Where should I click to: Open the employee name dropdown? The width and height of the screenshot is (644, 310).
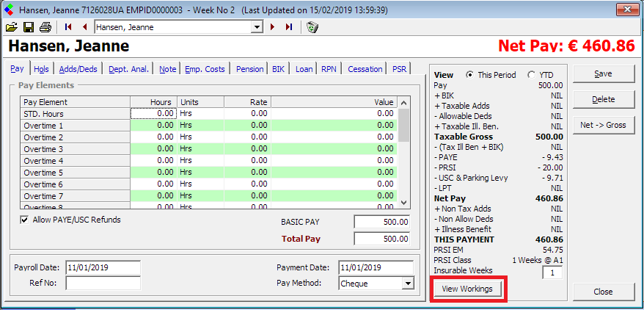(x=257, y=27)
